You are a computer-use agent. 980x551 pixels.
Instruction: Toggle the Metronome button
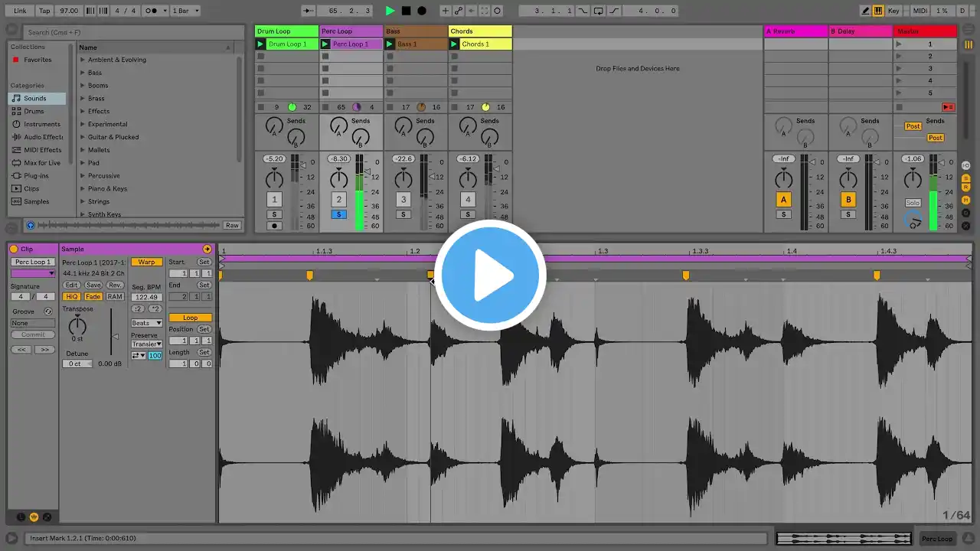pos(151,11)
